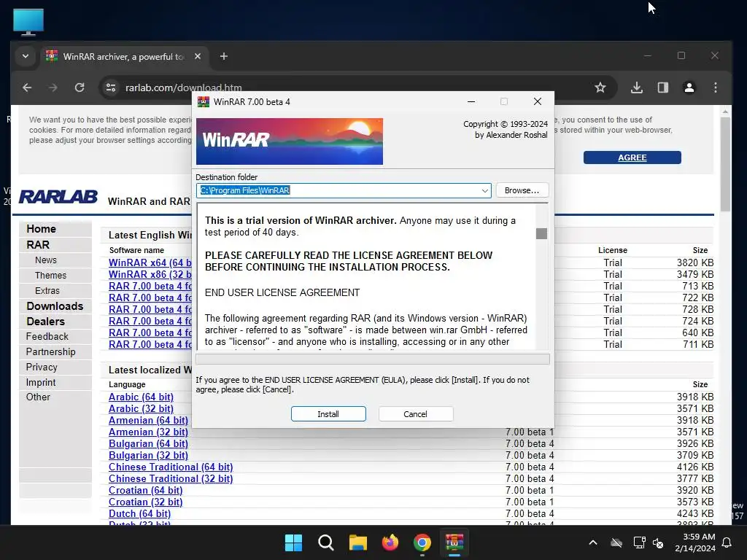Image resolution: width=747 pixels, height=560 pixels.
Task: Open the tab search dropdown in Chrome
Action: [26, 56]
